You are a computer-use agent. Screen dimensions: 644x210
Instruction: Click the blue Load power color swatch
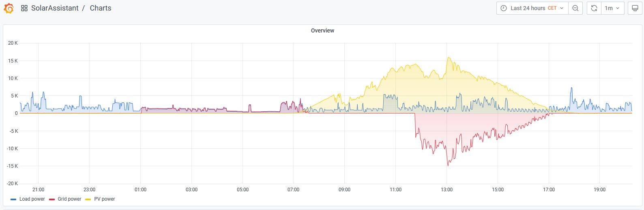coord(13,199)
